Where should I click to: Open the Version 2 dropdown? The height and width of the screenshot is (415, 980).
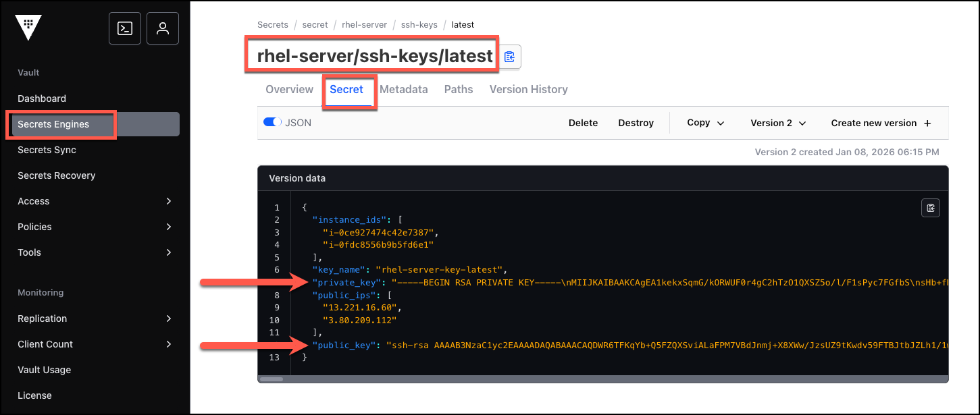(778, 123)
